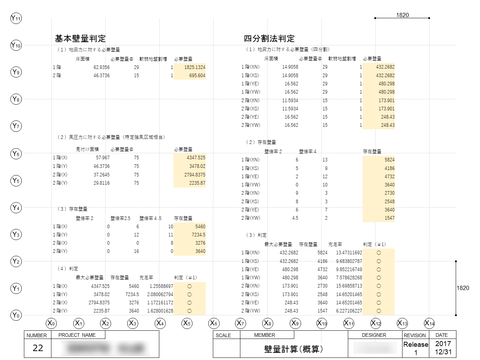Select the X1 grid axis bubble
The height and width of the screenshot is (360, 480).
pyautogui.click(x=78, y=323)
